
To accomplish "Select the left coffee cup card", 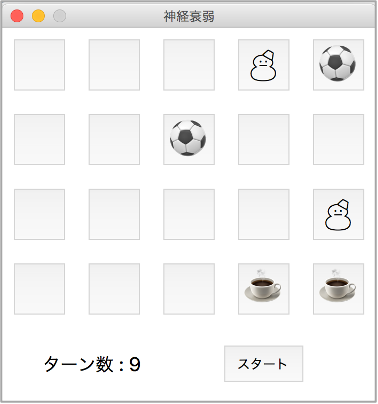I will click(x=263, y=289).
